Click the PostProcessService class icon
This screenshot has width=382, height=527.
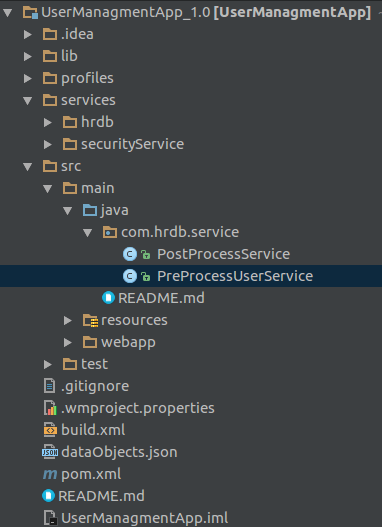[x=130, y=254]
